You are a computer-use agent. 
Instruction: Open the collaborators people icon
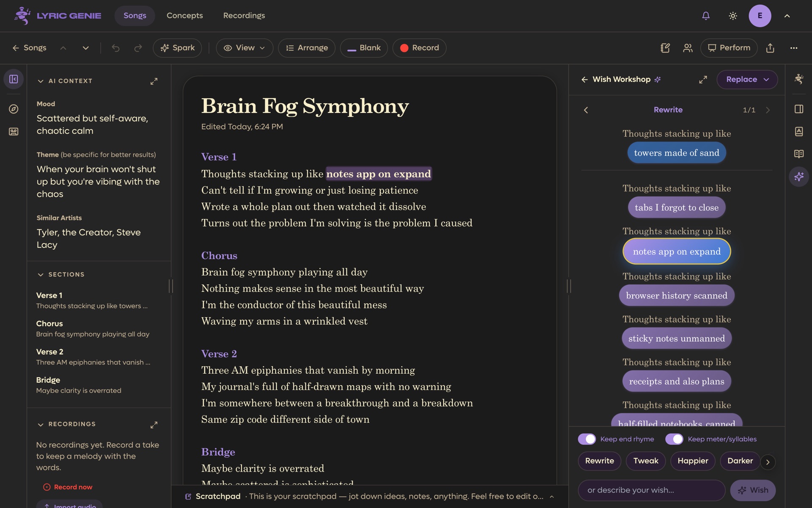[x=688, y=48]
